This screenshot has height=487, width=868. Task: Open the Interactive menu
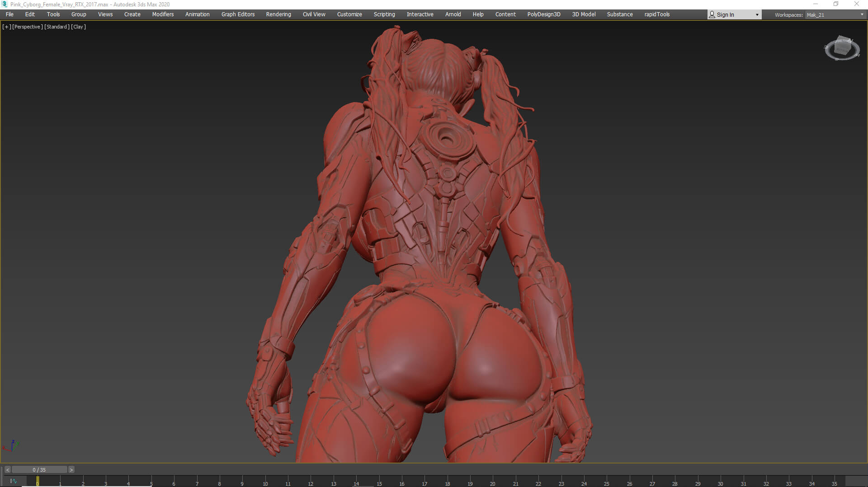click(x=420, y=14)
